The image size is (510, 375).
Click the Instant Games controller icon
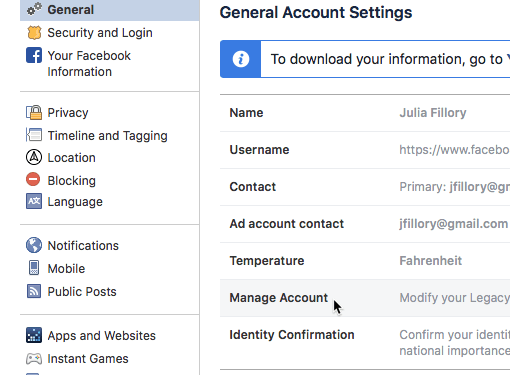[34, 359]
